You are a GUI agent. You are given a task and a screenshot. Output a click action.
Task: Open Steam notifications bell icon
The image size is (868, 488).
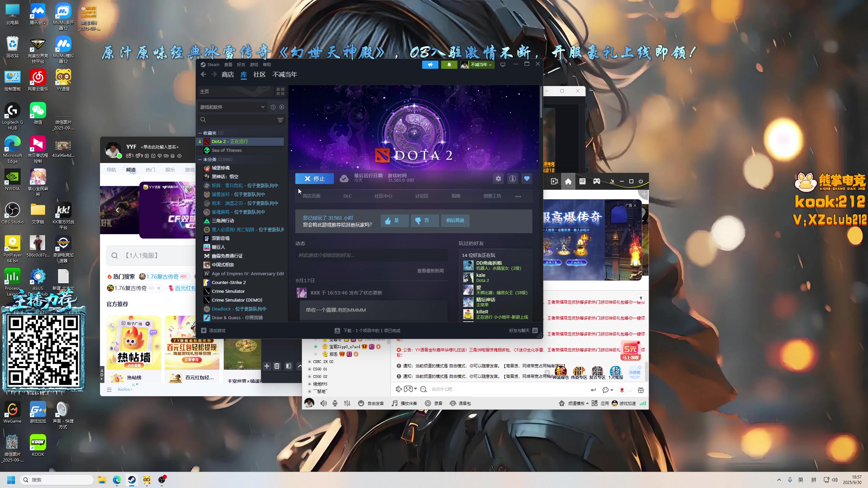[449, 64]
